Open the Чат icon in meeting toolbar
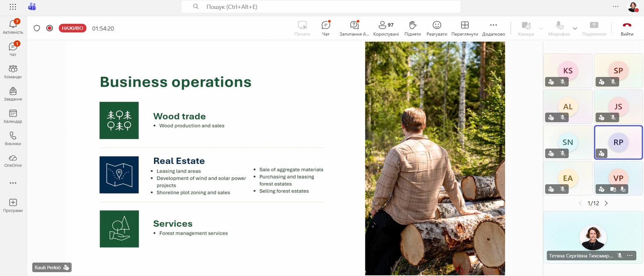 click(x=326, y=28)
